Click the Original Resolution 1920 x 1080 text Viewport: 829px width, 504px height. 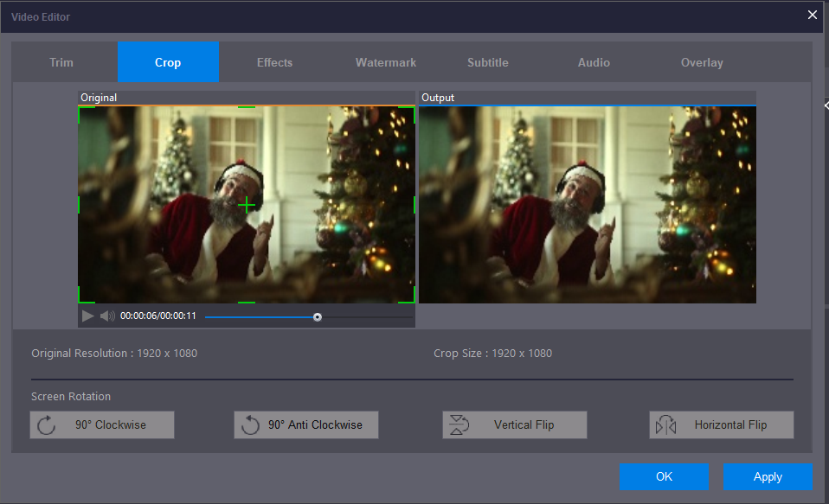(114, 353)
